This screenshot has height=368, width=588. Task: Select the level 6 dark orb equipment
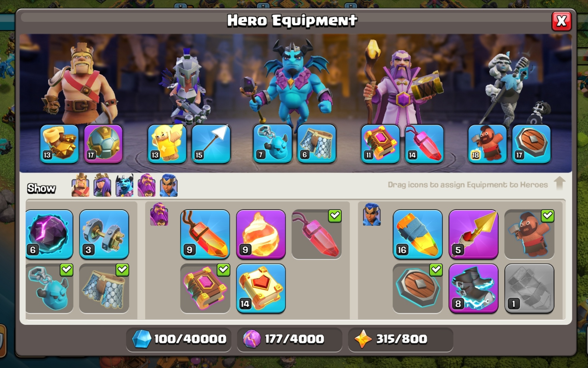pos(49,234)
